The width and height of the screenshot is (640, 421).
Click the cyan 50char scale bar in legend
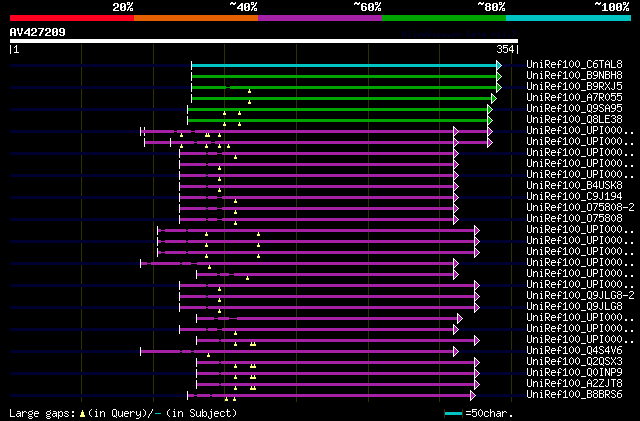(x=453, y=414)
